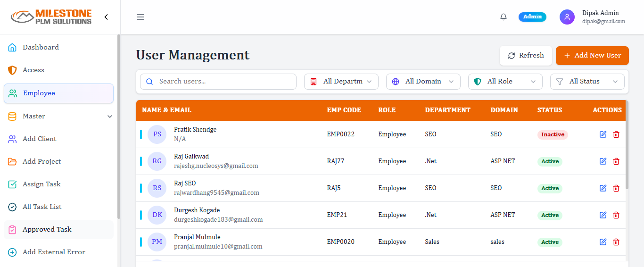The image size is (644, 267).
Task: Select Add Project in the sidebar
Action: click(41, 161)
